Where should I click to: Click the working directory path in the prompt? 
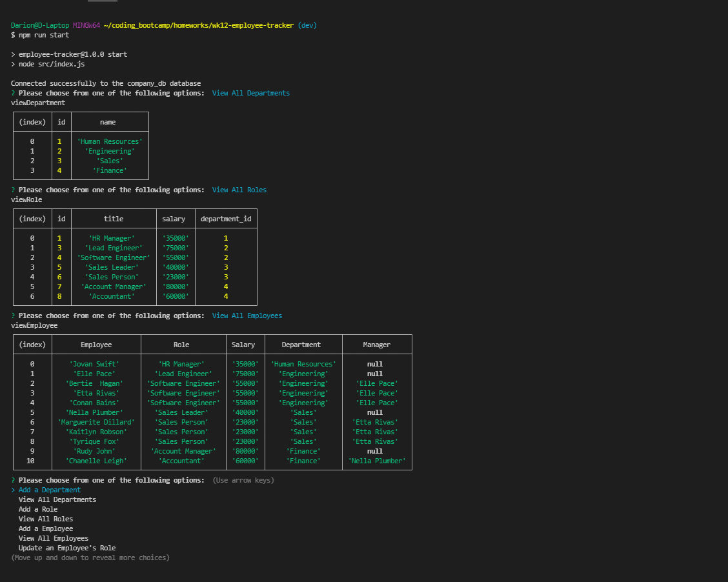(199, 25)
